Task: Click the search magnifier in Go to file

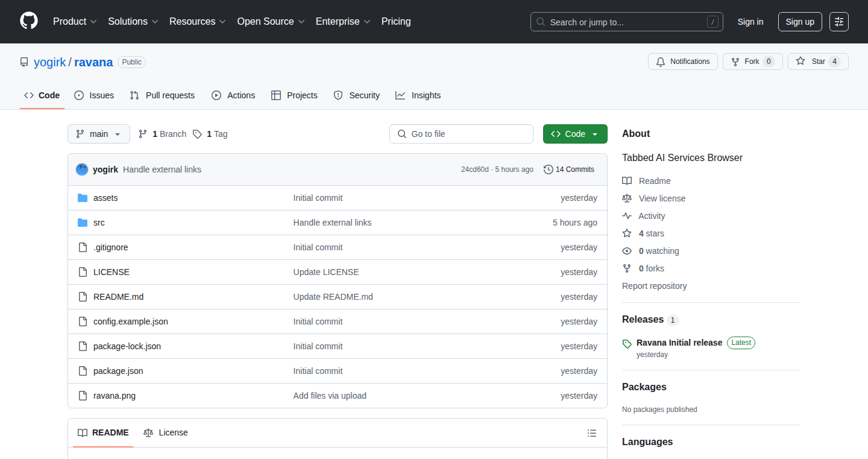Action: tap(402, 134)
